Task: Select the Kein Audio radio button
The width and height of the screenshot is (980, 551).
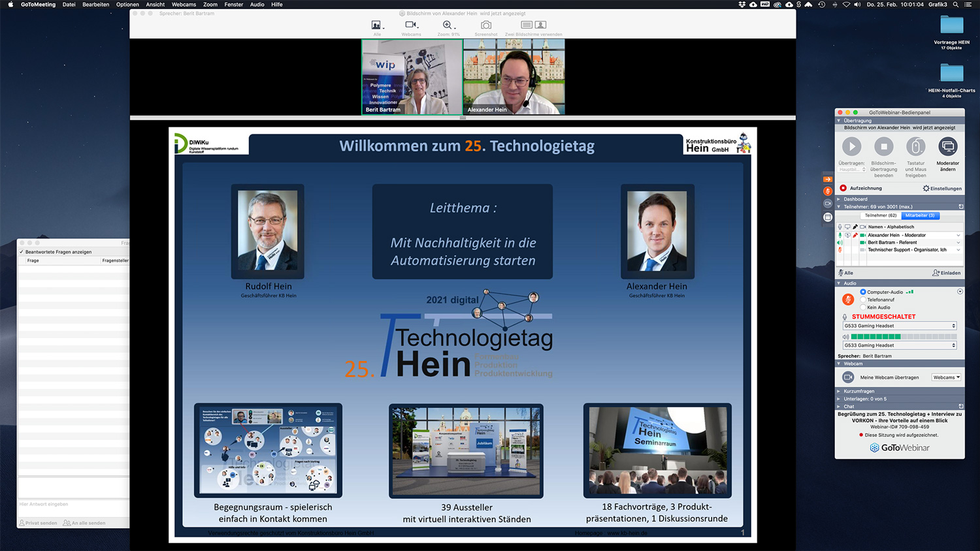Action: point(863,307)
